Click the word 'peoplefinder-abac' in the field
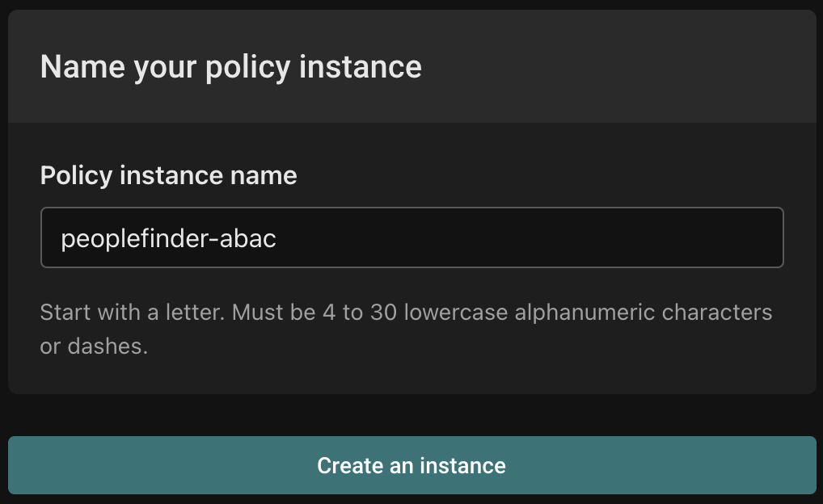 point(168,238)
